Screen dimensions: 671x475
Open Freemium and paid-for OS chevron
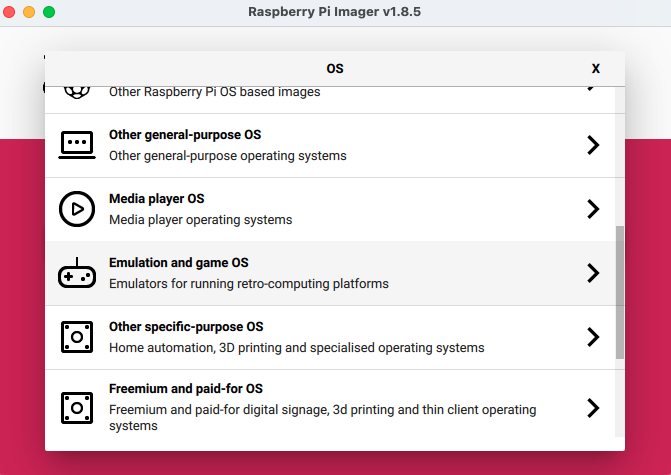coord(593,407)
